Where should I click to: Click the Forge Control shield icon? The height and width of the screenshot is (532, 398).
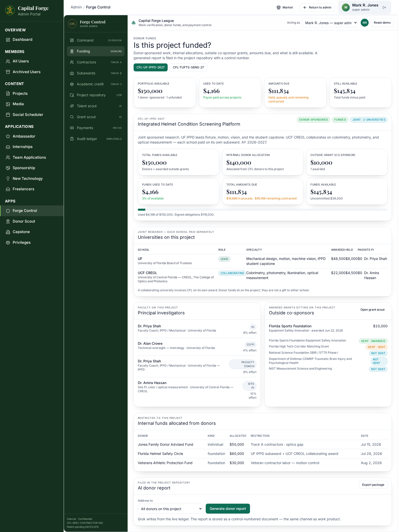coord(8,211)
